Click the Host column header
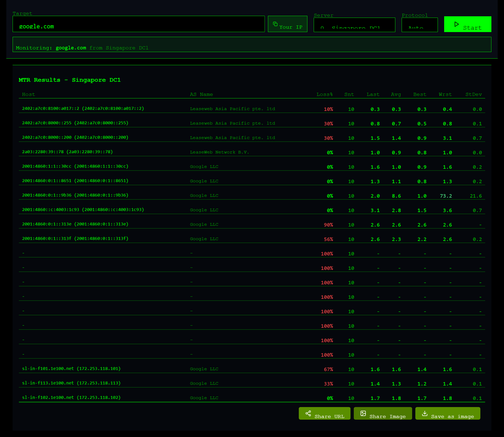The width and height of the screenshot is (504, 437). [x=28, y=94]
